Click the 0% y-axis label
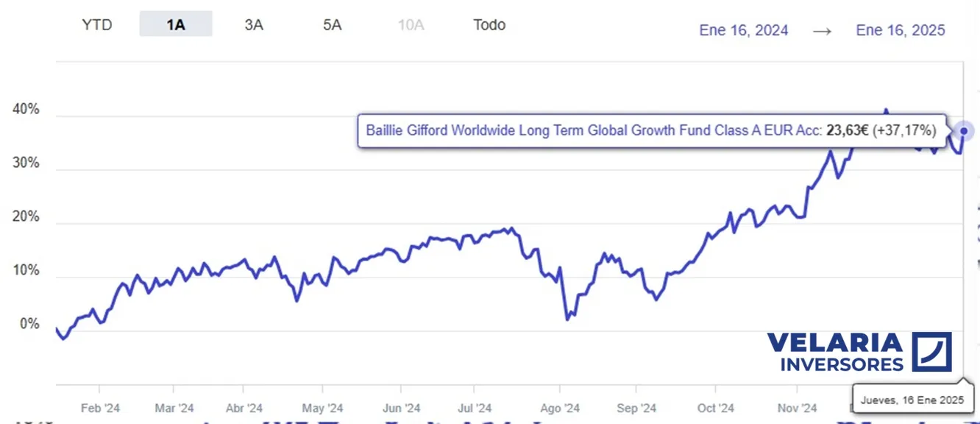This screenshot has width=980, height=424. point(29,325)
